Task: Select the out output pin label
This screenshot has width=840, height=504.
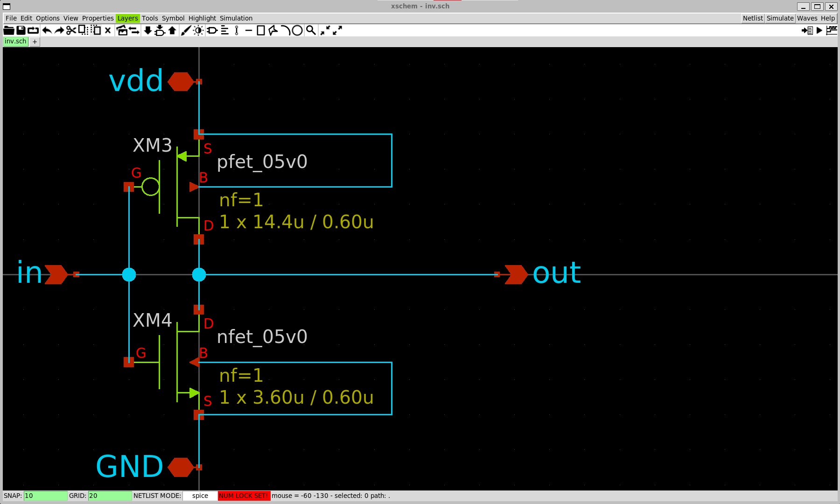Action: 557,273
